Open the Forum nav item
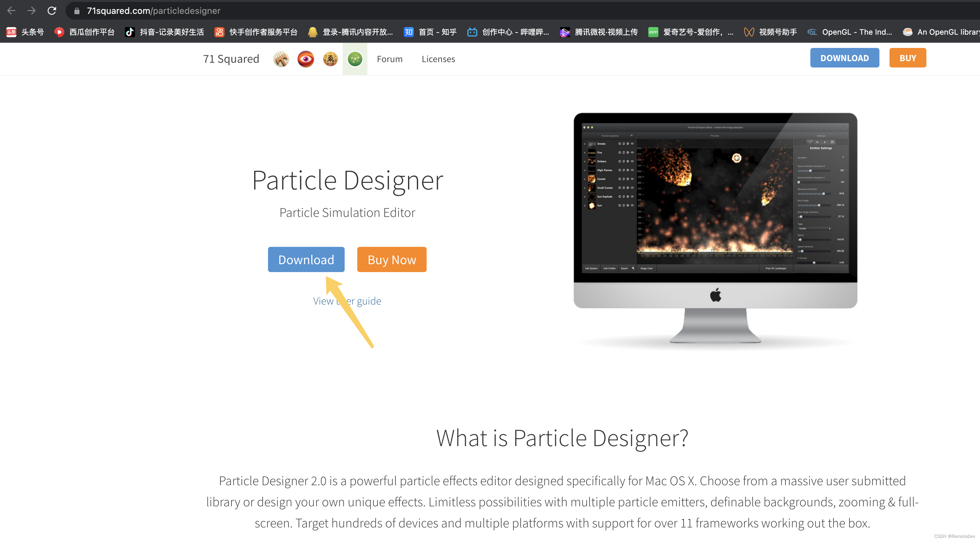980x541 pixels. pos(389,59)
